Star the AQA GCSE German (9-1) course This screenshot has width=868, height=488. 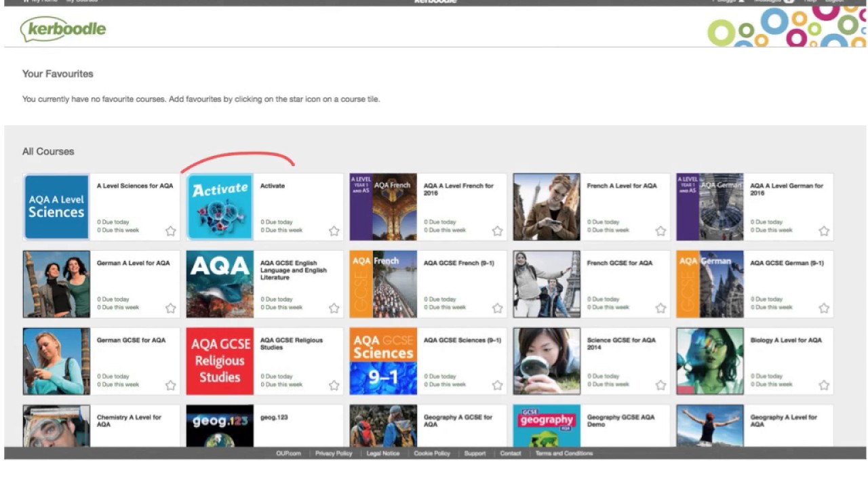click(x=824, y=308)
